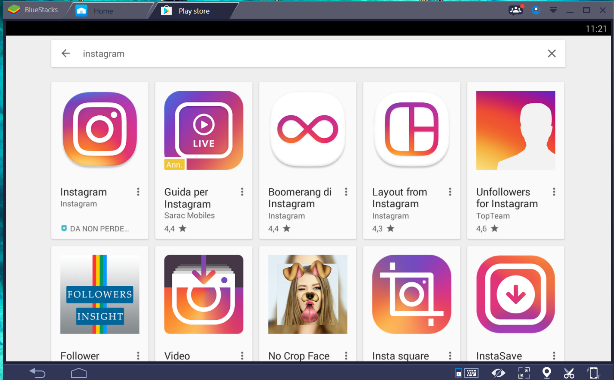
Task: Open the Video downloader app icon
Action: [204, 294]
